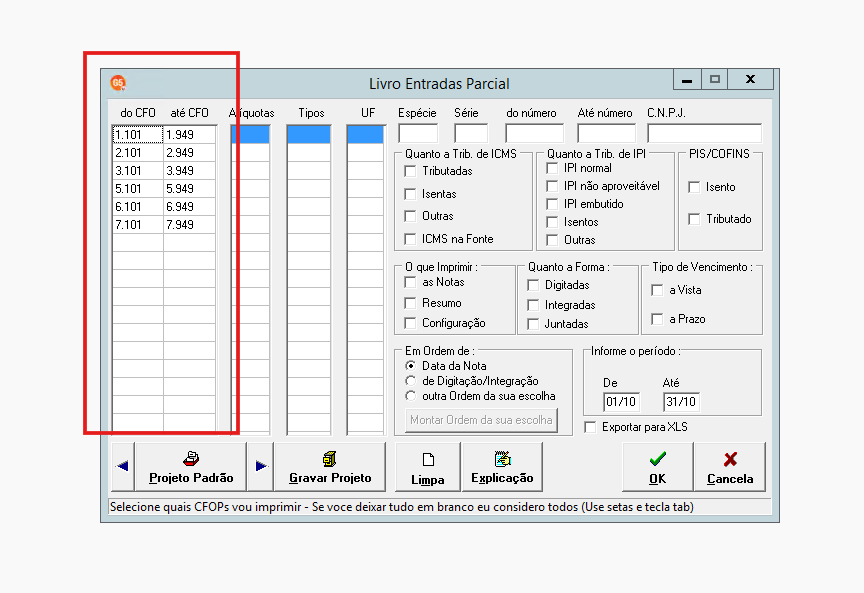Check a Vista payment type
This screenshot has width=864, height=593.
tap(657, 290)
